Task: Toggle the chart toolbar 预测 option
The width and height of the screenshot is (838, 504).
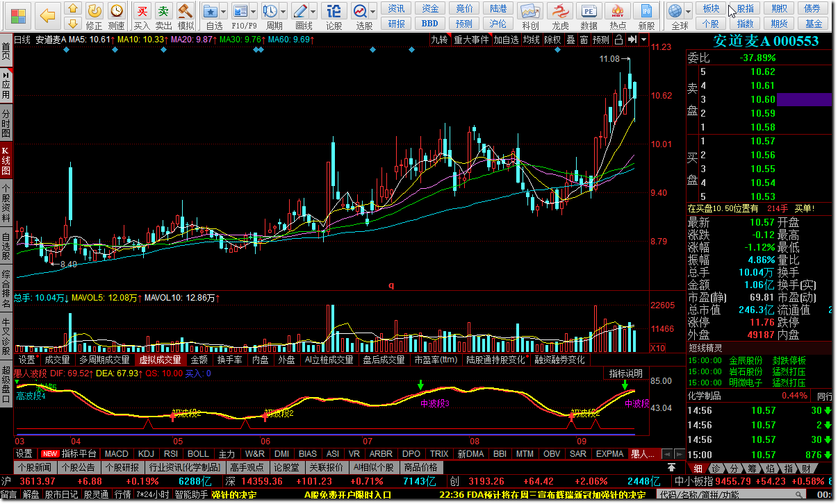Action: (601, 40)
